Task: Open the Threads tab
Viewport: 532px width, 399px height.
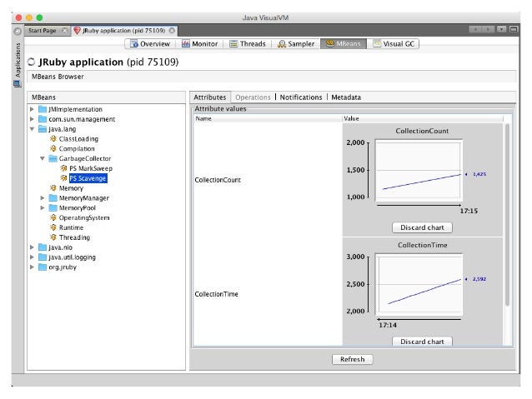Action: [248, 44]
